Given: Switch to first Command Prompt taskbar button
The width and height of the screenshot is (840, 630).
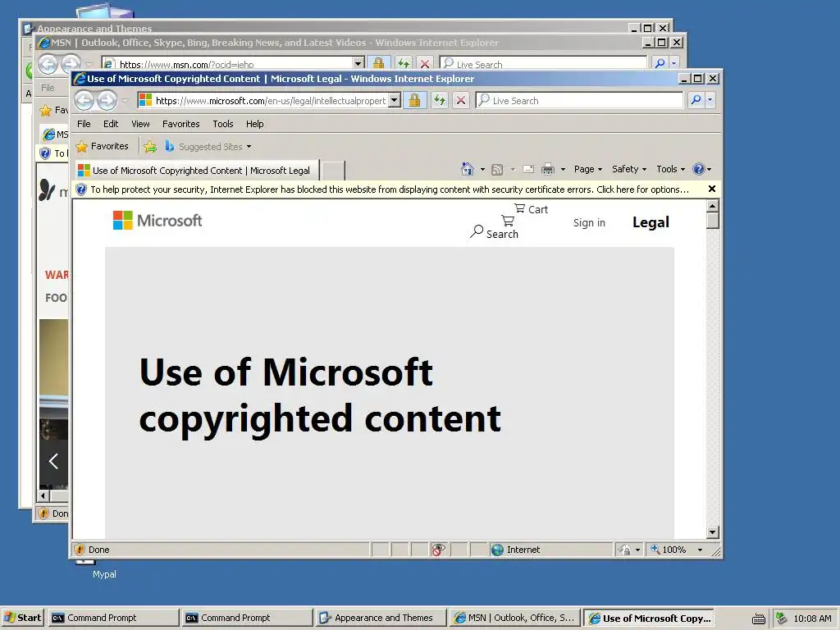Looking at the screenshot, I should 113,618.
